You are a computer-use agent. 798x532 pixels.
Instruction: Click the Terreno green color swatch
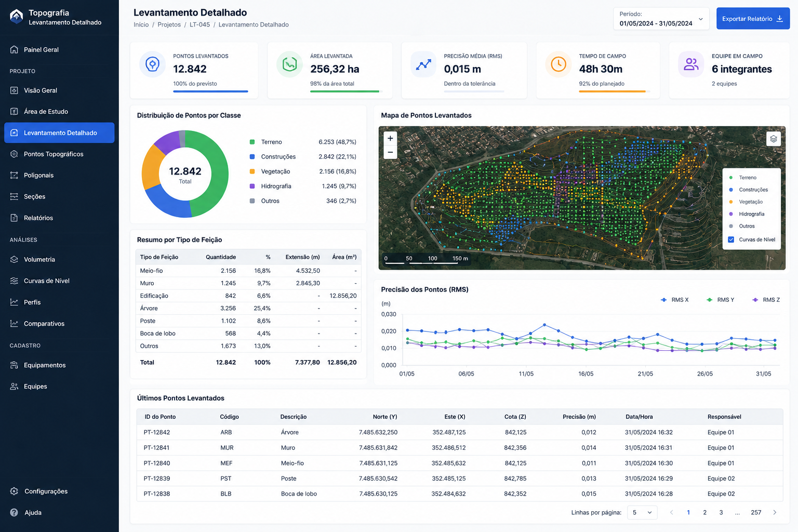point(252,142)
